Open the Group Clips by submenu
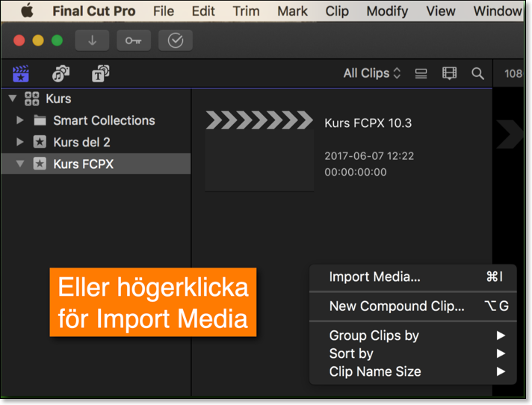 pos(413,336)
